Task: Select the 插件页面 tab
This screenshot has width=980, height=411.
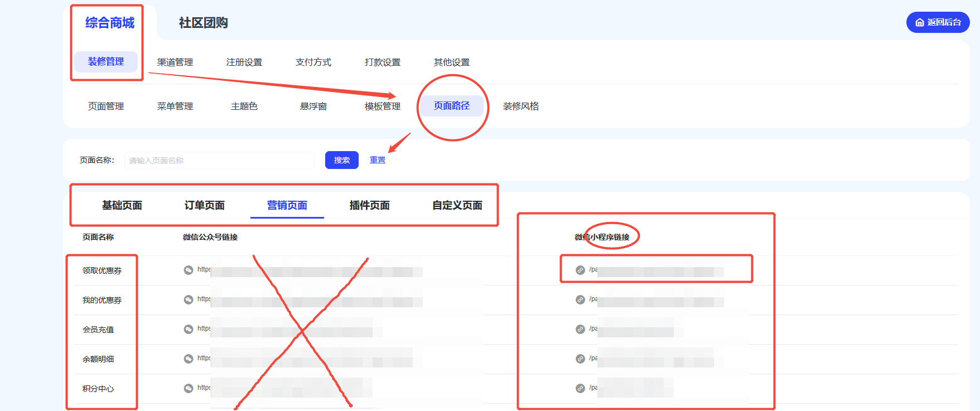Action: click(369, 206)
